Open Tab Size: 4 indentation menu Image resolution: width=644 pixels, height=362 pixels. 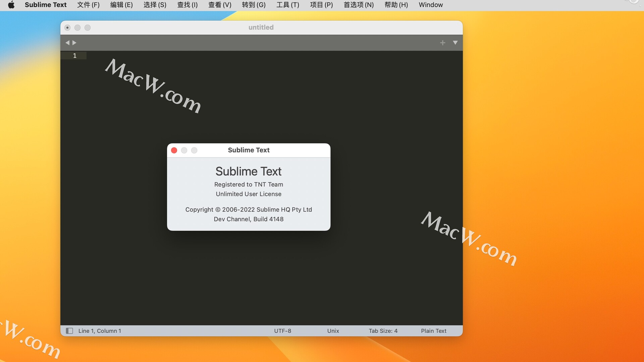[383, 331]
